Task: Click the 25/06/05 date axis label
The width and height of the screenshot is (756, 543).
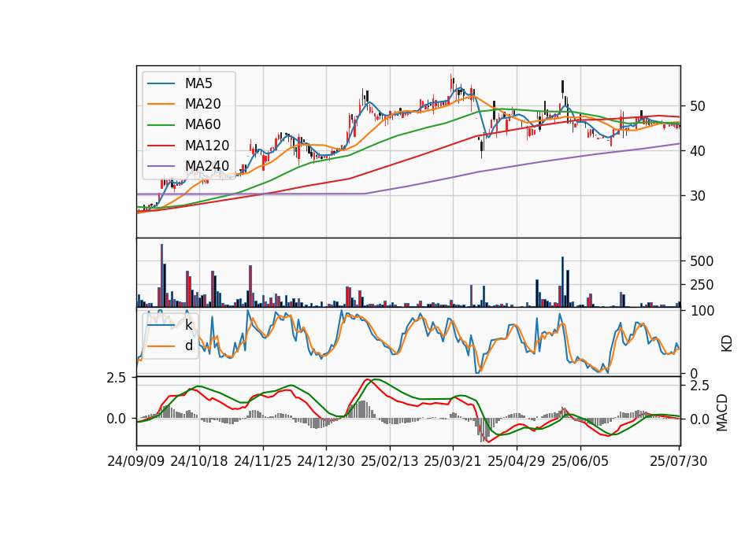Action: click(x=580, y=461)
